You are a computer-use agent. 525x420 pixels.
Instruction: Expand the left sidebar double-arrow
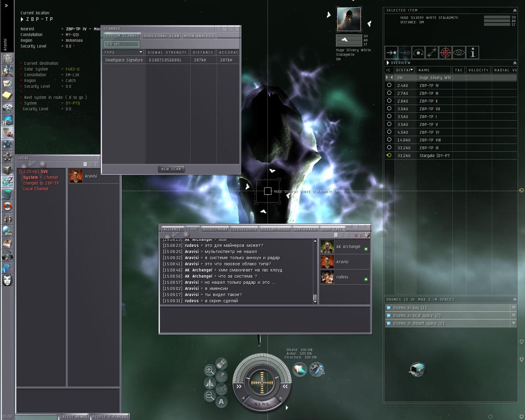click(x=6, y=6)
